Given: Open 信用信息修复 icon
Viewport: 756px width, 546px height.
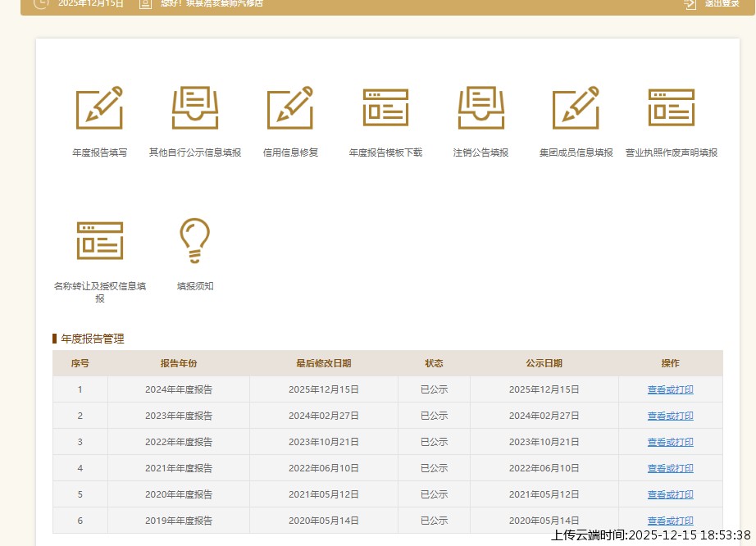Looking at the screenshot, I should tap(290, 107).
